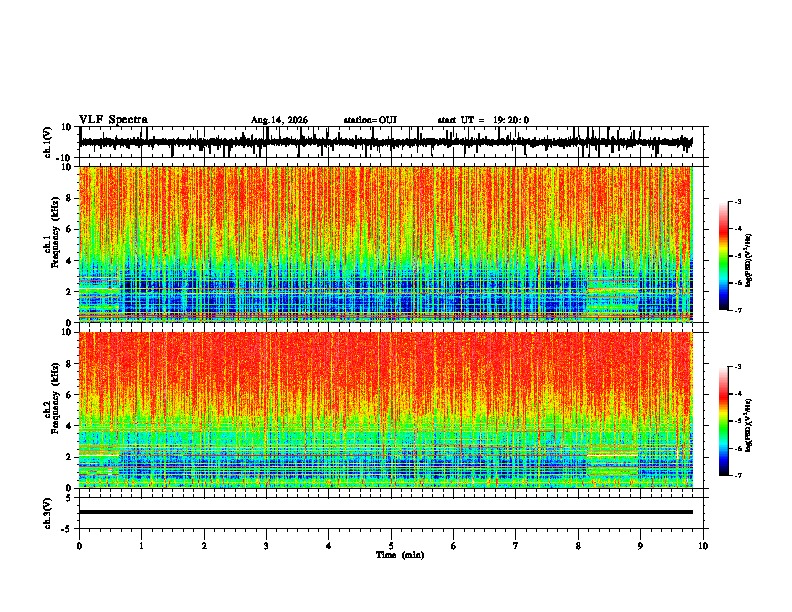Screen dimensions: 792x612
Task: Click the "-3" label on ch.1 color scale
Action: point(738,201)
